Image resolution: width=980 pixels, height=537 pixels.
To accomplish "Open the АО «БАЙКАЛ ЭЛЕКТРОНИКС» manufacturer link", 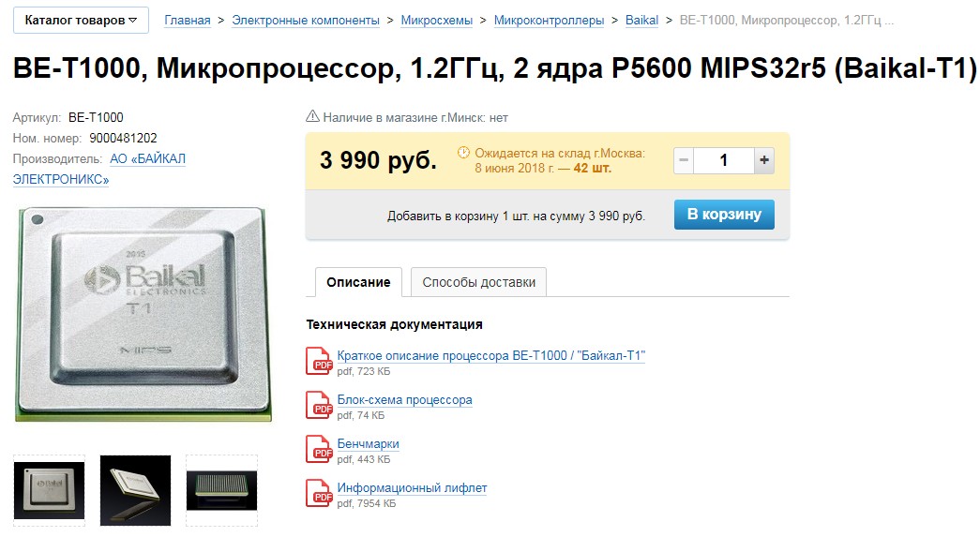I will 99,169.
